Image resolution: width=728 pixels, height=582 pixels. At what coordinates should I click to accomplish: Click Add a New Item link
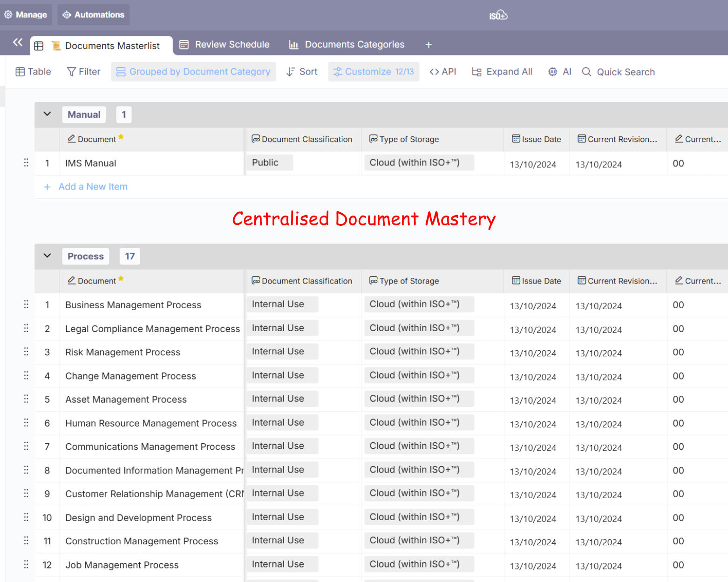93,187
